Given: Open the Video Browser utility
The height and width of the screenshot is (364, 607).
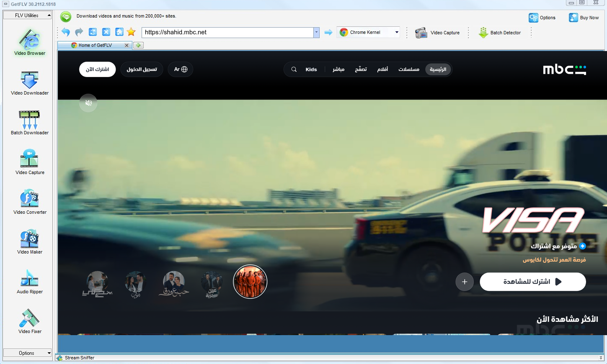Looking at the screenshot, I should click(30, 42).
